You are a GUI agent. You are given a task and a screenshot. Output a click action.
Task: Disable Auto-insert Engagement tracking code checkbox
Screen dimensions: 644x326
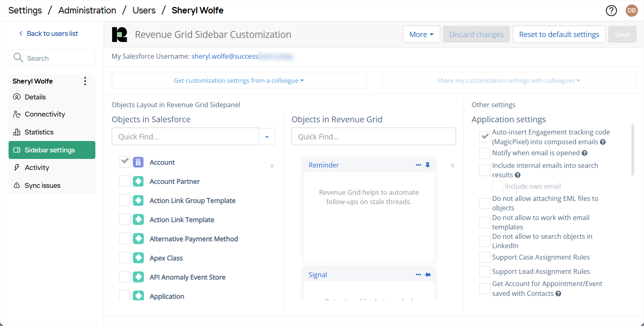pyautogui.click(x=485, y=137)
